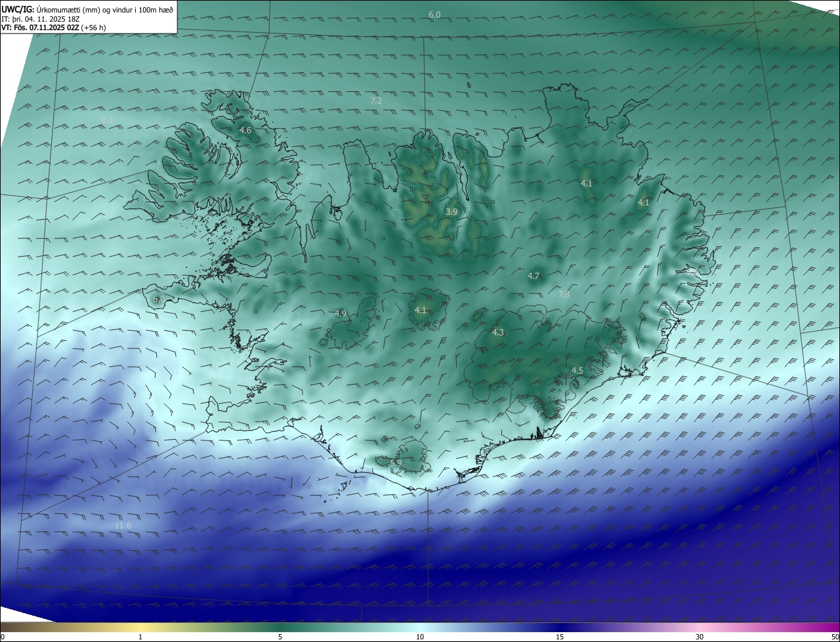
Task: Click the 5 tick label on the color scale
Action: pos(280,637)
